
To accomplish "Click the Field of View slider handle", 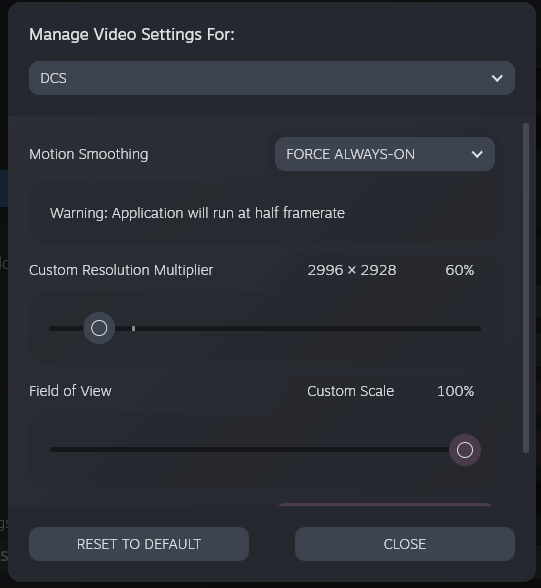I will (465, 450).
